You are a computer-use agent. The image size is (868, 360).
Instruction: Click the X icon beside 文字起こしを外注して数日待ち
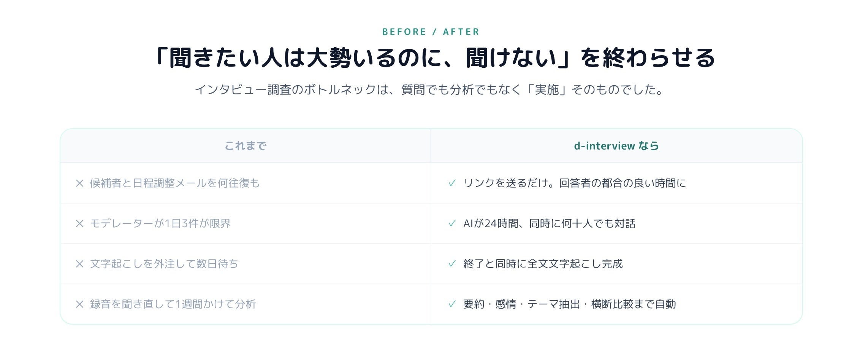[x=79, y=264]
